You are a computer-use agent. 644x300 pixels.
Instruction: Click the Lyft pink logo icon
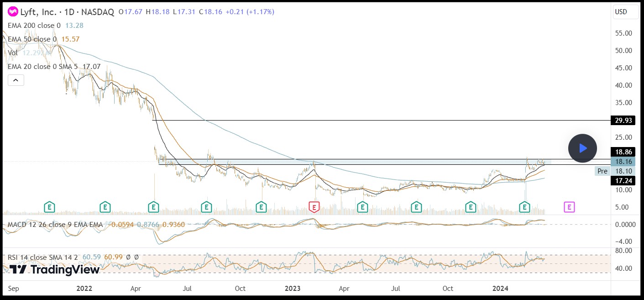pos(13,12)
